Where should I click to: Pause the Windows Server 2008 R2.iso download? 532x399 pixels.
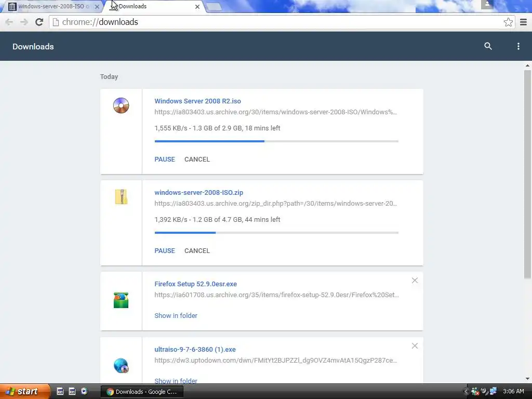pos(165,159)
